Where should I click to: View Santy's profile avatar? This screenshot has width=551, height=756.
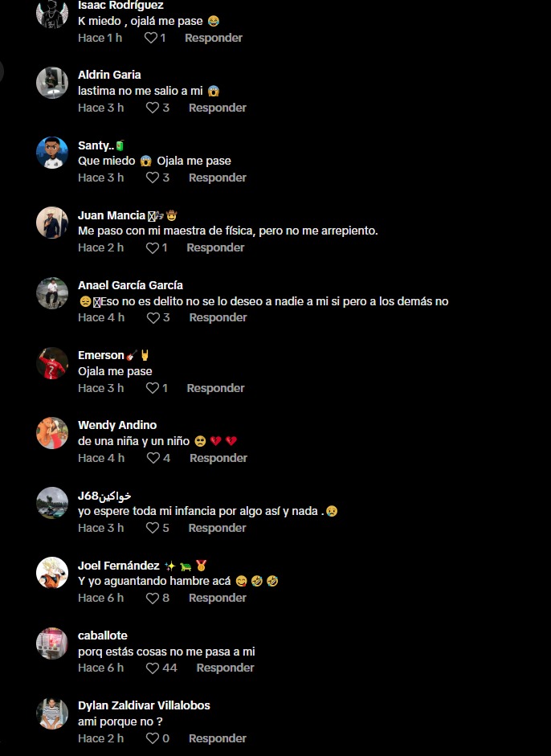52,153
